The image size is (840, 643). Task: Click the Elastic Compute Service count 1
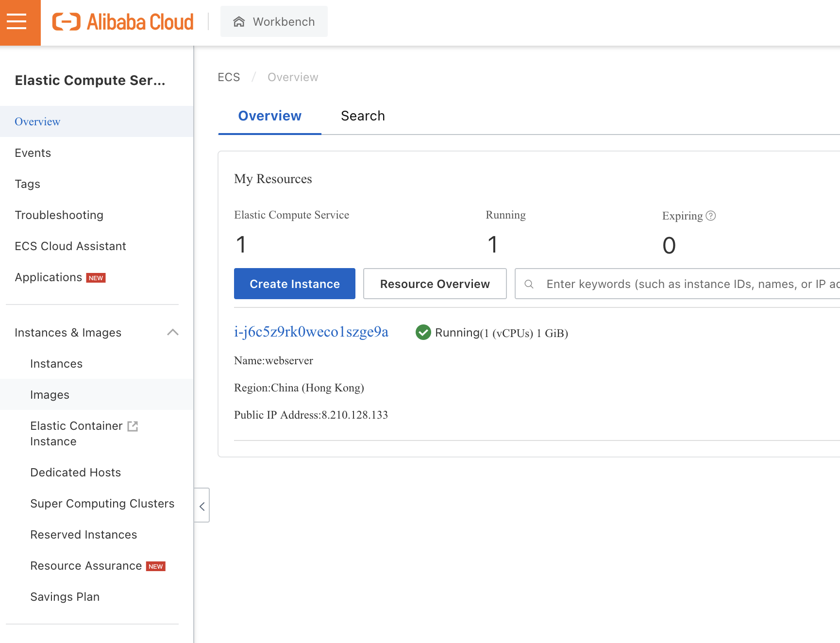click(241, 244)
